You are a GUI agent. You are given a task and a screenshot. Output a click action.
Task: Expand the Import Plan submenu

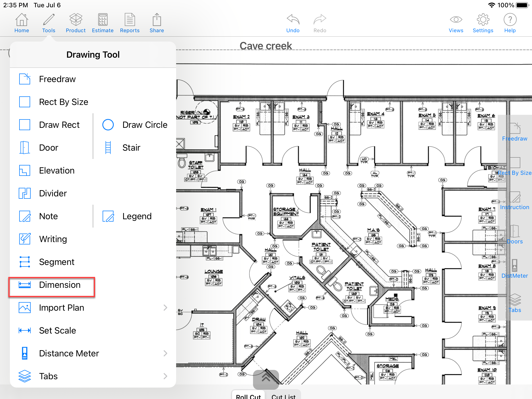tap(165, 308)
